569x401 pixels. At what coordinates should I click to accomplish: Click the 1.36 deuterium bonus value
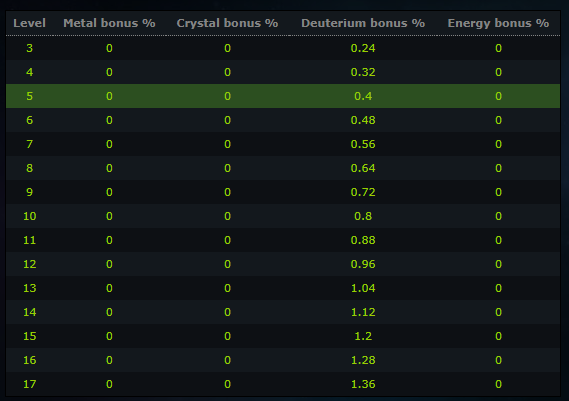[x=363, y=384]
